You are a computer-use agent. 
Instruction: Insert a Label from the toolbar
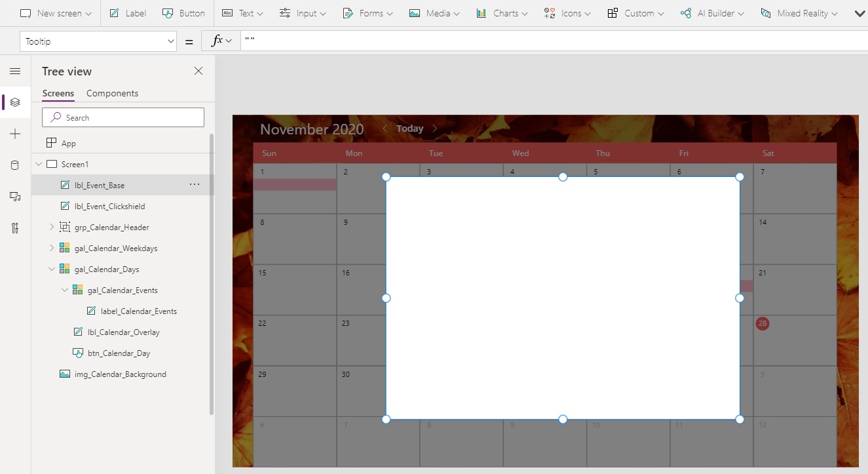coord(127,12)
